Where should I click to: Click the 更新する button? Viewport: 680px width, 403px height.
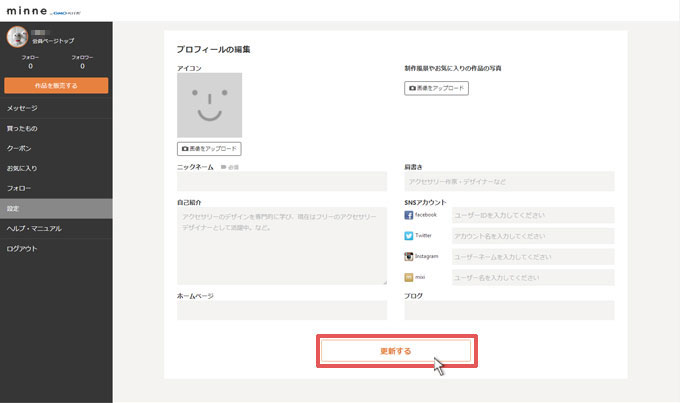click(396, 351)
